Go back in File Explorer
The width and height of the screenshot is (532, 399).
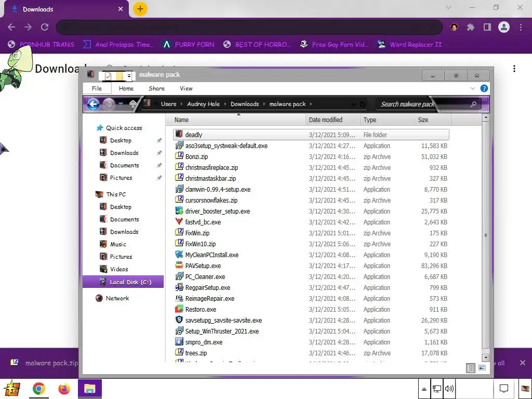(x=94, y=104)
